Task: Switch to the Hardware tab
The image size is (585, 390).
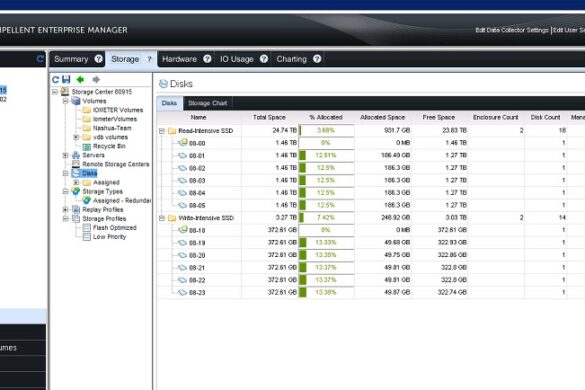Action: [179, 59]
